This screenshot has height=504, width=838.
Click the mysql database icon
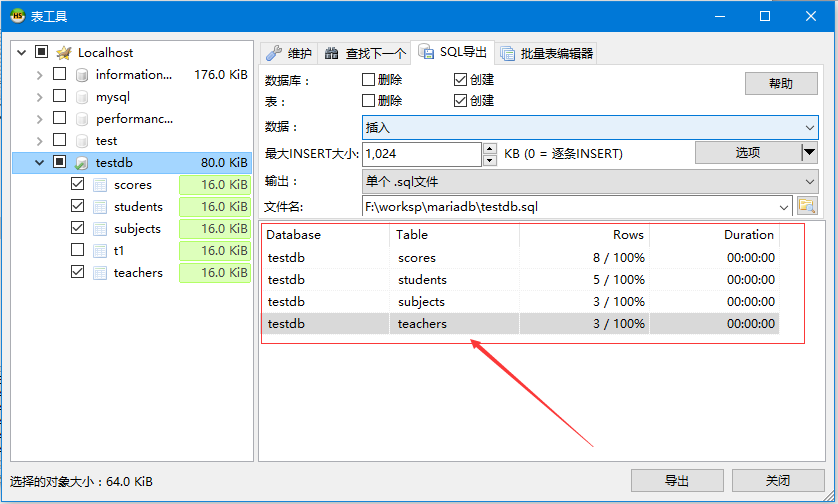tap(82, 97)
